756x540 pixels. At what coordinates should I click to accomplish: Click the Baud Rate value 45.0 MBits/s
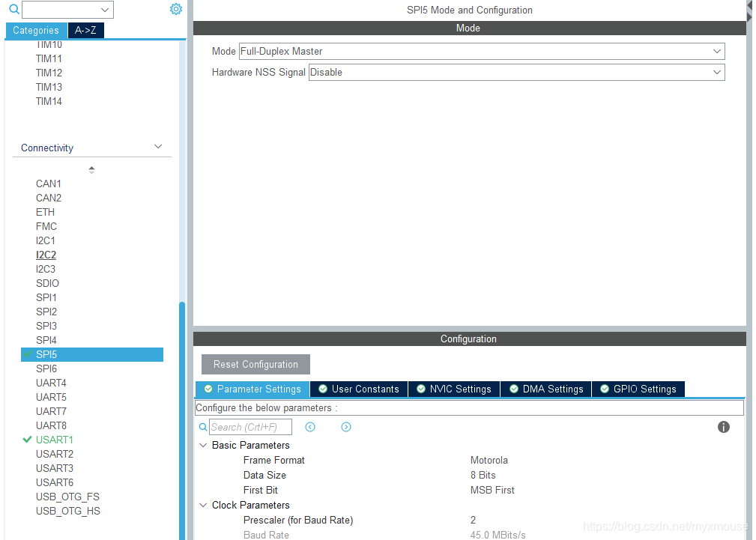498,535
